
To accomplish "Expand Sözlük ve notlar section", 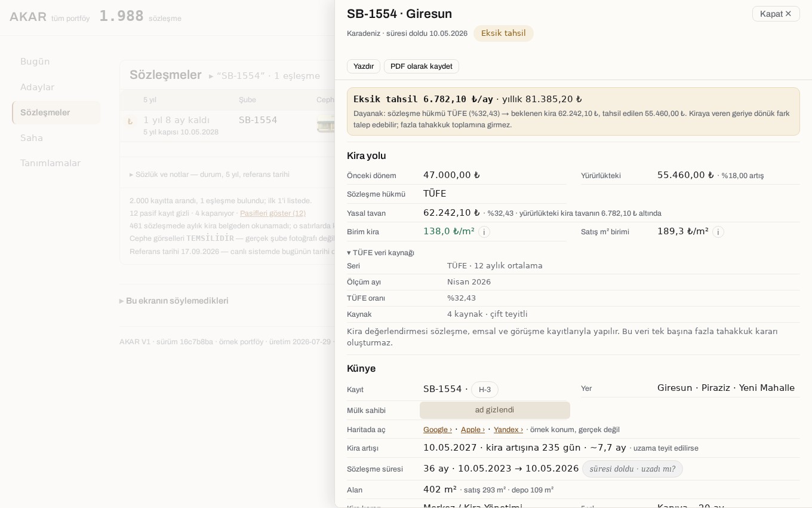I will [210, 175].
